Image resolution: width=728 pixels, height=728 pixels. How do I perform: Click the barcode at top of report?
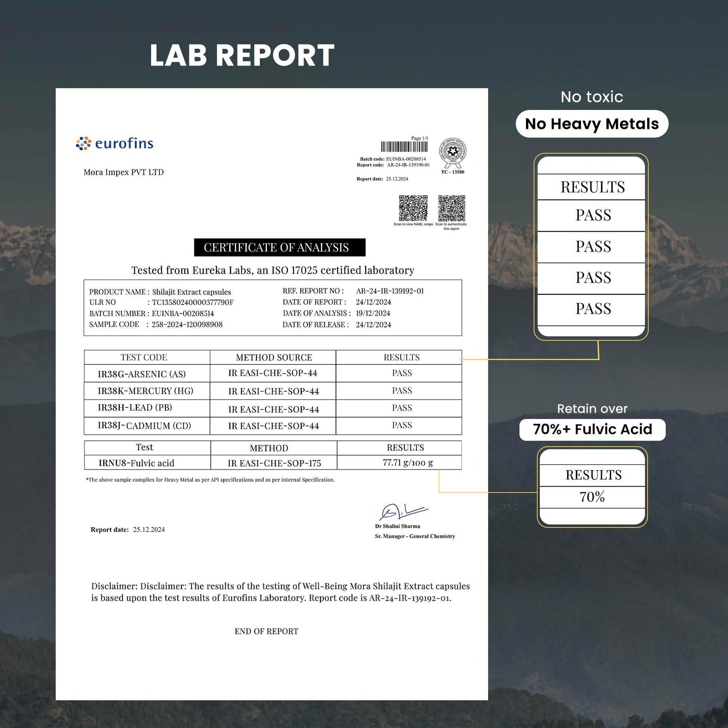404,147
